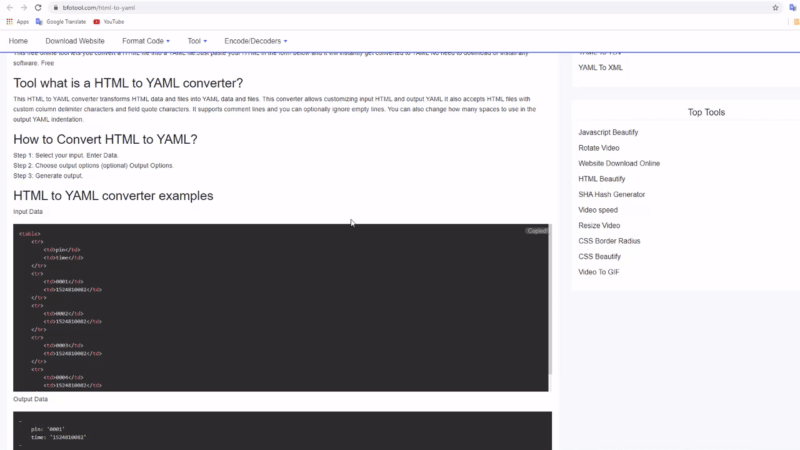Viewport: 800px width, 450px height.
Task: Open the YAML To XML link
Action: (600, 67)
